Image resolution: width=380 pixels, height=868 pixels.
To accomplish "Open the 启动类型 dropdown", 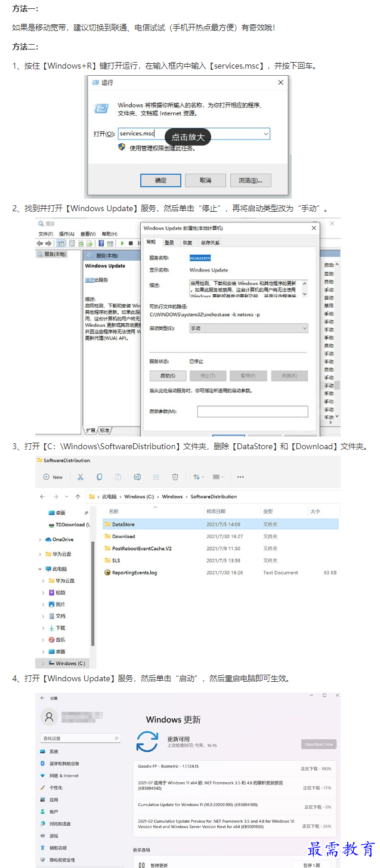I will (x=249, y=328).
